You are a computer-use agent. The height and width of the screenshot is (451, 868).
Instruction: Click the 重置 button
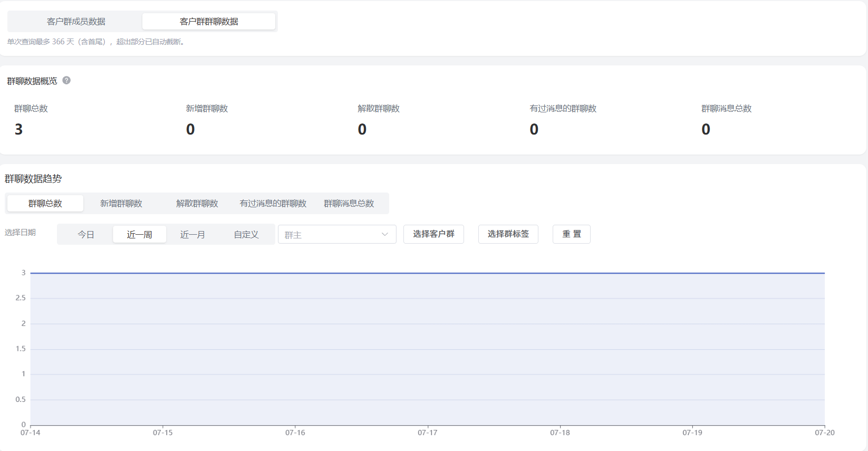coord(572,234)
